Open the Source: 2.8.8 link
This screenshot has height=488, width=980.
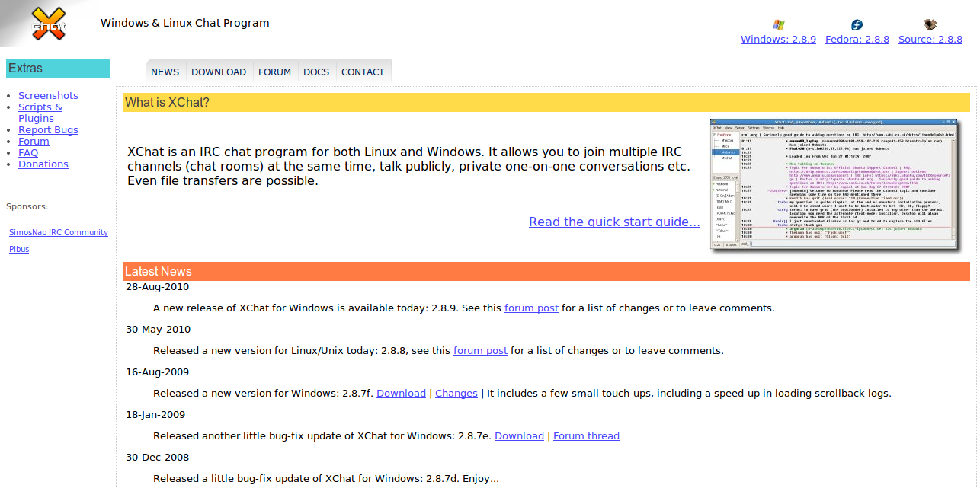pyautogui.click(x=930, y=40)
